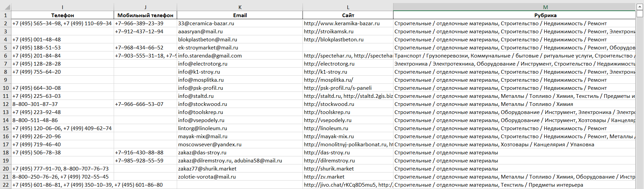
Task: Select cell with info@stockwood.ru
Action: pyautogui.click(x=240, y=104)
